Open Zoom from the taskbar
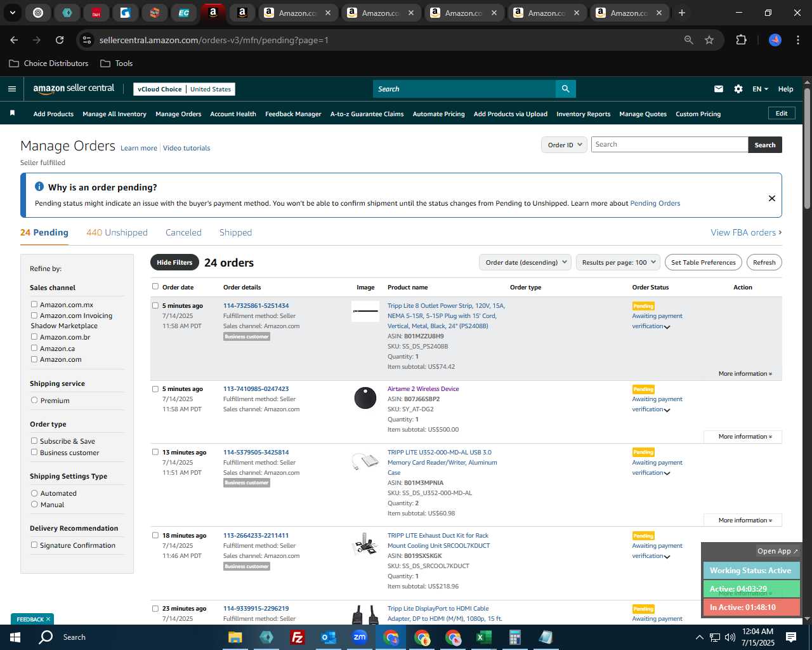812x650 pixels. tap(359, 637)
